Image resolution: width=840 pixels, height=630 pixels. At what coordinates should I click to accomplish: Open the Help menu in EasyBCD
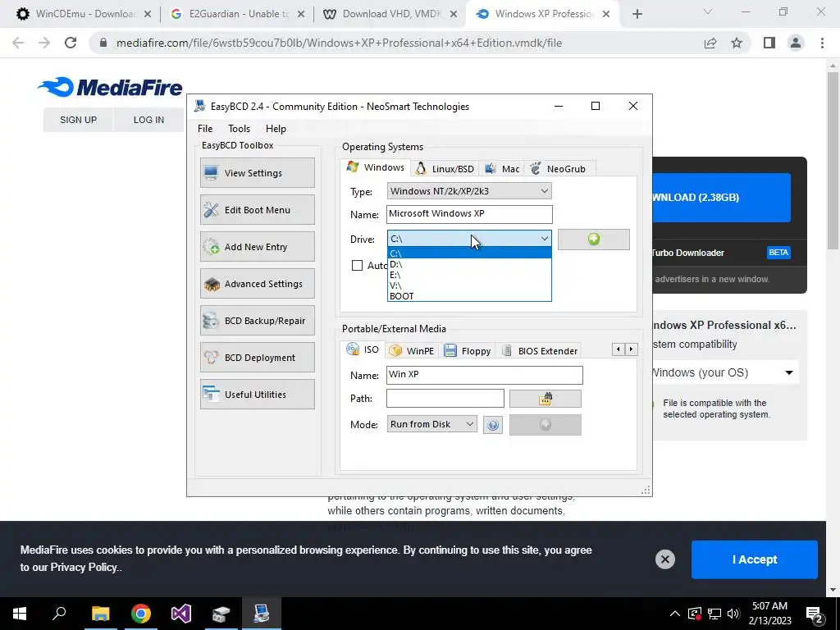[276, 129]
